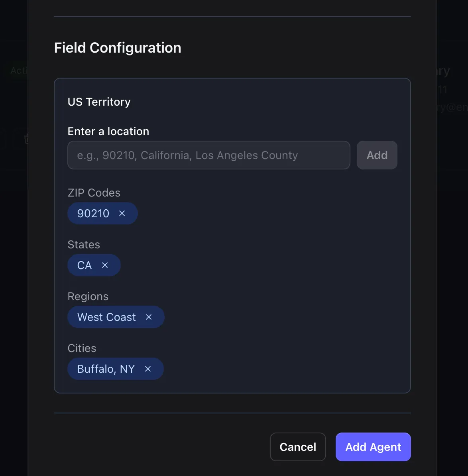Select the Buffalo, NY chip
This screenshot has height=476, width=468.
click(x=106, y=369)
